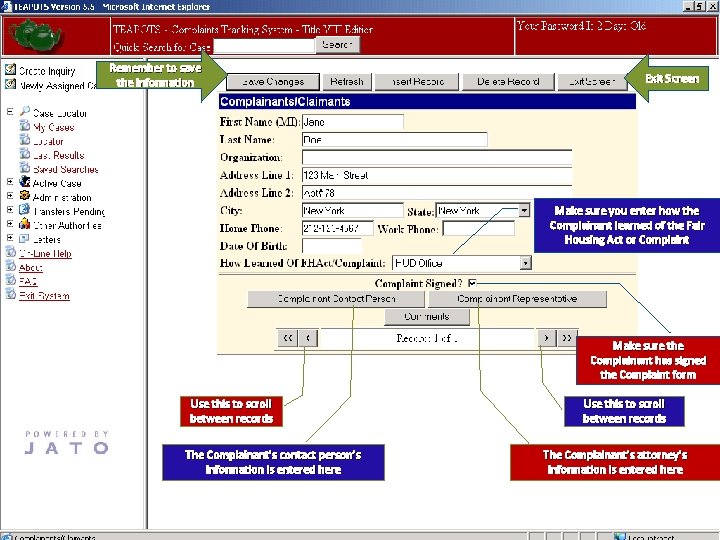Go to previous record button
720x540 pixels.
click(x=308, y=338)
